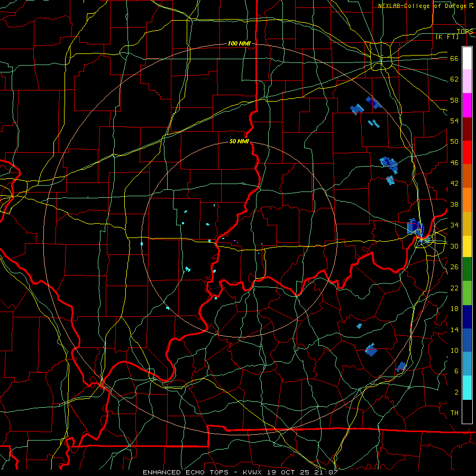
Task: Click the blue echo at the southeast ring edge
Action: click(x=401, y=367)
